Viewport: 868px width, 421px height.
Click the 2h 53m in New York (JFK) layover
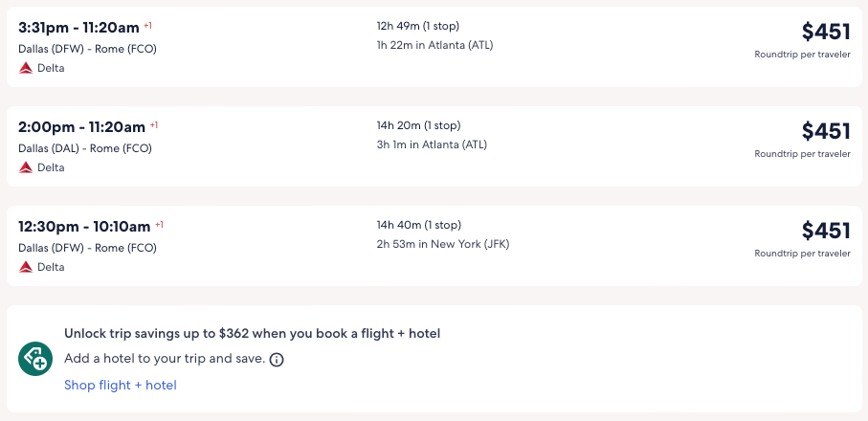pyautogui.click(x=443, y=244)
